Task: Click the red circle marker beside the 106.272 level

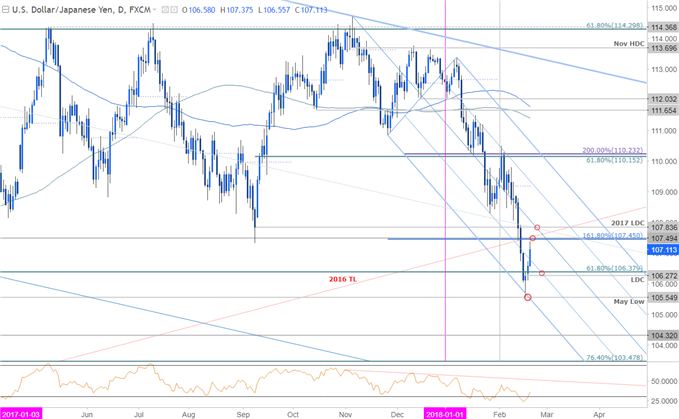Action: 542,273
